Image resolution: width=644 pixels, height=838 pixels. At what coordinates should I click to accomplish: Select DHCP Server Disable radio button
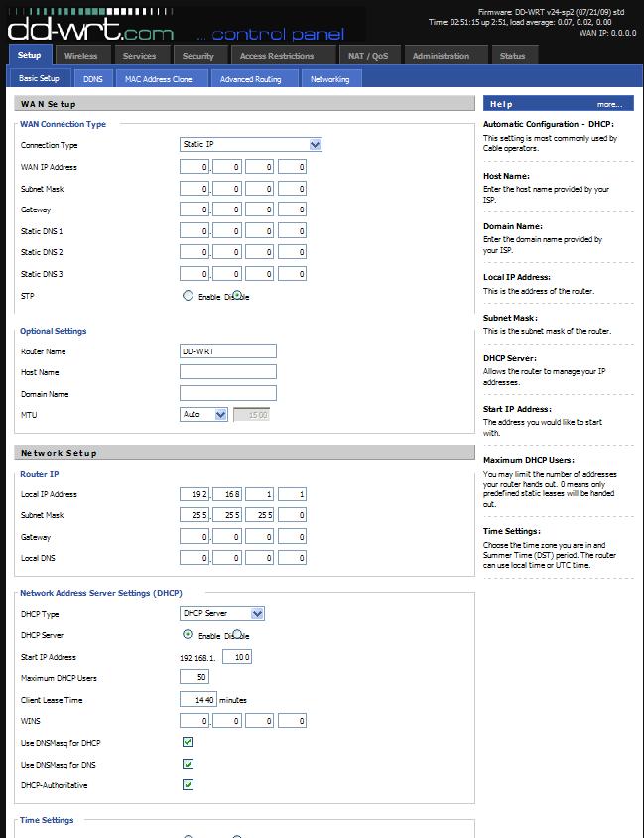coord(237,634)
